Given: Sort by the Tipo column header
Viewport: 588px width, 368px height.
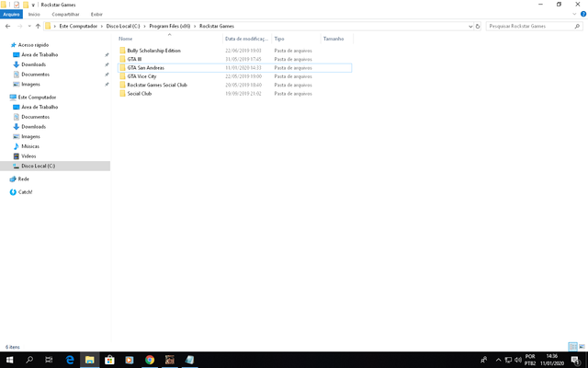Looking at the screenshot, I should tap(279, 39).
